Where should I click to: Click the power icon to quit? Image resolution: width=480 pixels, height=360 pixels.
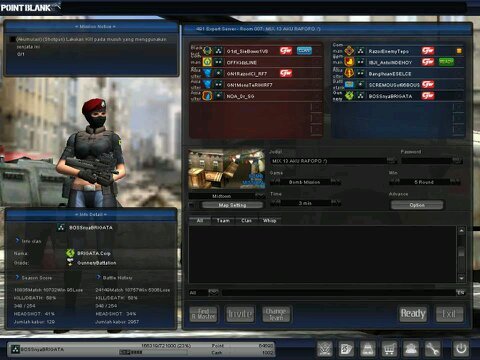pos(461,349)
